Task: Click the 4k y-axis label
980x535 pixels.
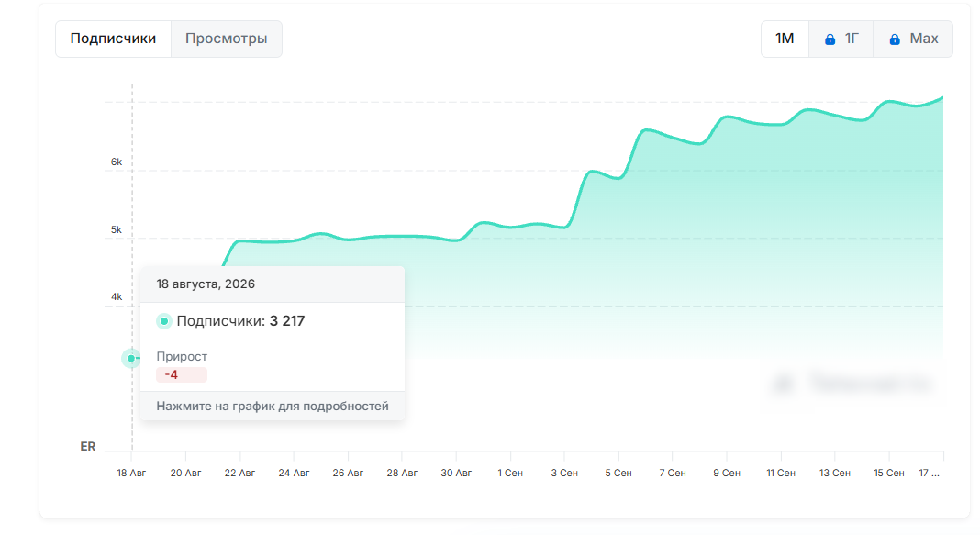Action: click(117, 297)
